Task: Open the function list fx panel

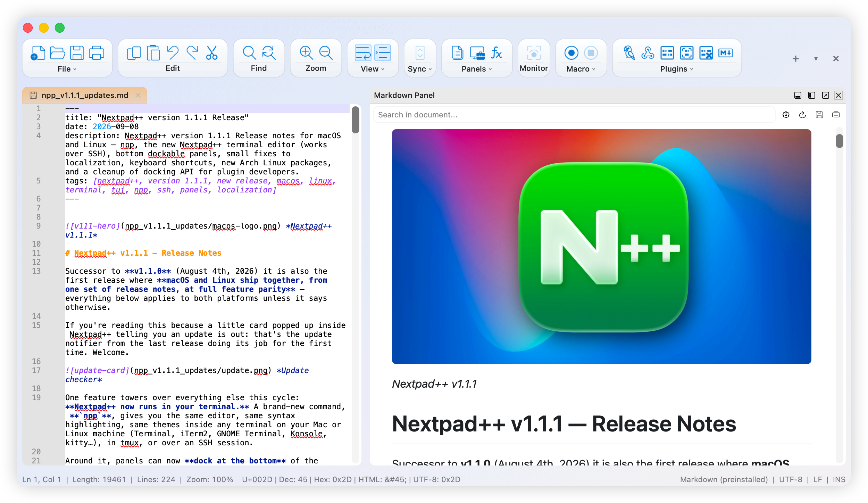Action: tap(496, 53)
